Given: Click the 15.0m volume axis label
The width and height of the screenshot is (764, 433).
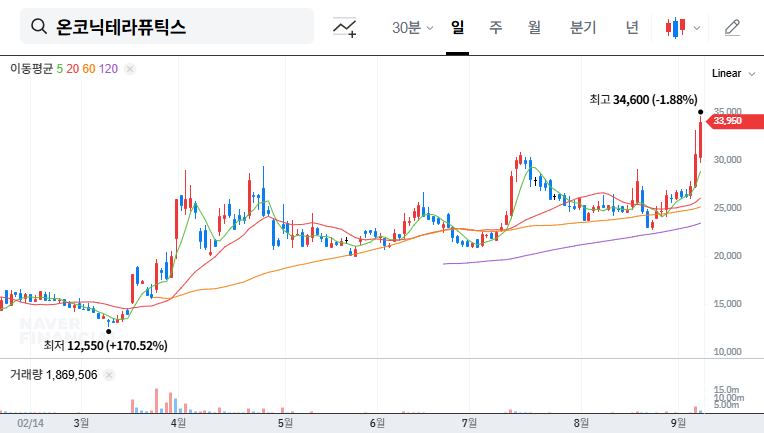Looking at the screenshot, I should click(726, 390).
